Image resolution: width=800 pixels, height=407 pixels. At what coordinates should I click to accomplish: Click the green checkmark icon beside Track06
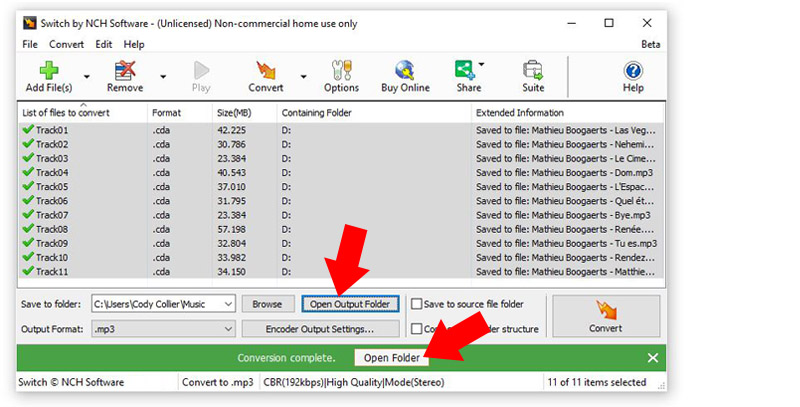(x=28, y=200)
